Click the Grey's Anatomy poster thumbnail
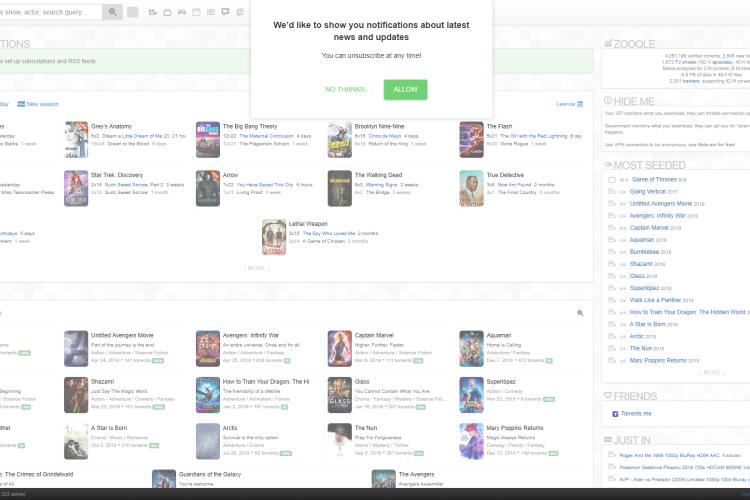The height and width of the screenshot is (500, 750). coord(76,140)
